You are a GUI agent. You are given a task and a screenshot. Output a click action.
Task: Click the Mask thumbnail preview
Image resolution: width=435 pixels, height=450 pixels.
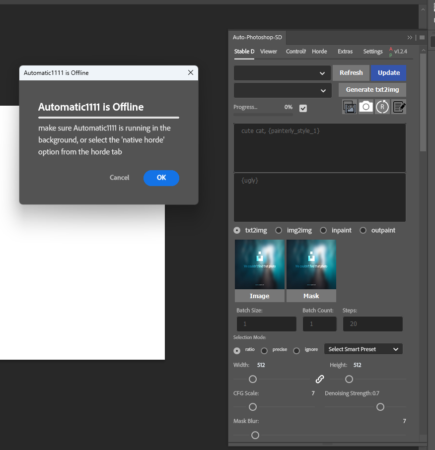click(311, 264)
